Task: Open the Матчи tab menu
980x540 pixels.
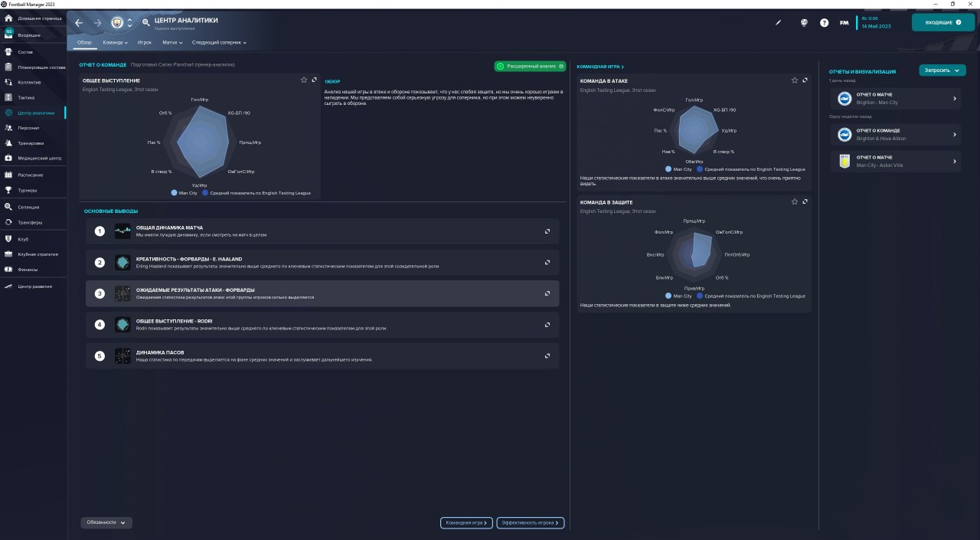Action: point(173,43)
